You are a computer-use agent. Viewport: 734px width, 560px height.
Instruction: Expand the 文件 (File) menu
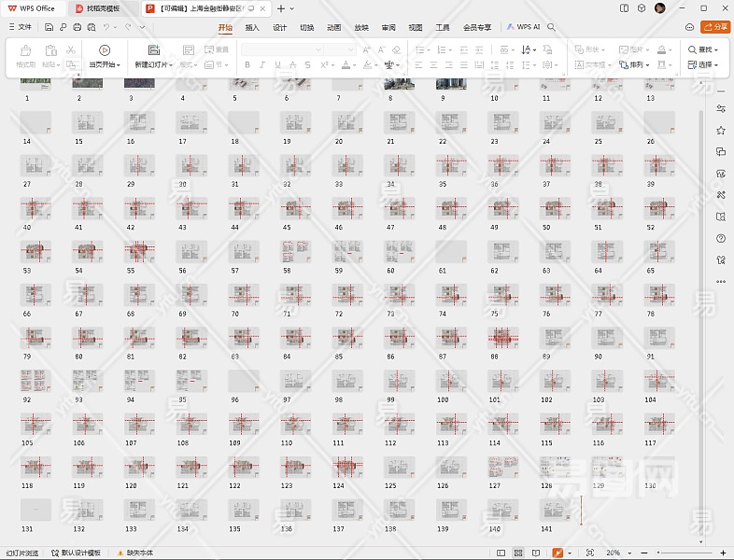point(20,27)
